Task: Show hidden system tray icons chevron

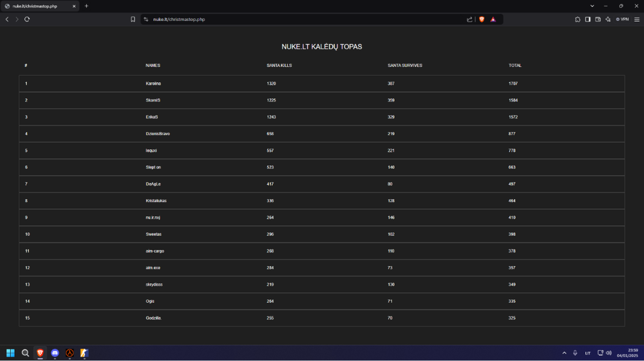Action: tap(564, 353)
